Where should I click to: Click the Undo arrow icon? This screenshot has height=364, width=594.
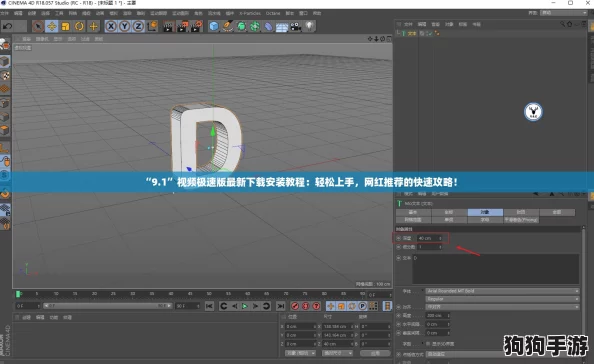pos(8,26)
